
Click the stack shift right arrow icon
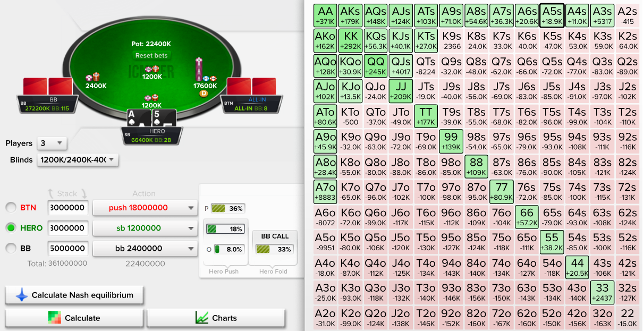point(83,194)
